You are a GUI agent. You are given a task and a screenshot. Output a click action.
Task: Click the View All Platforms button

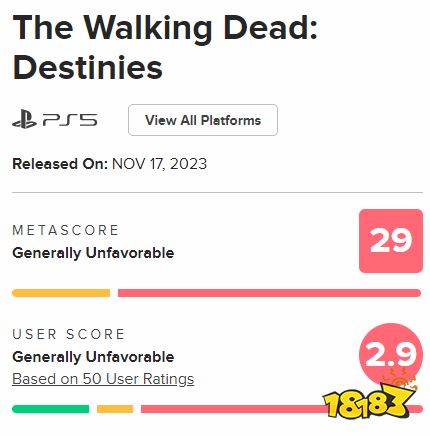pos(203,120)
